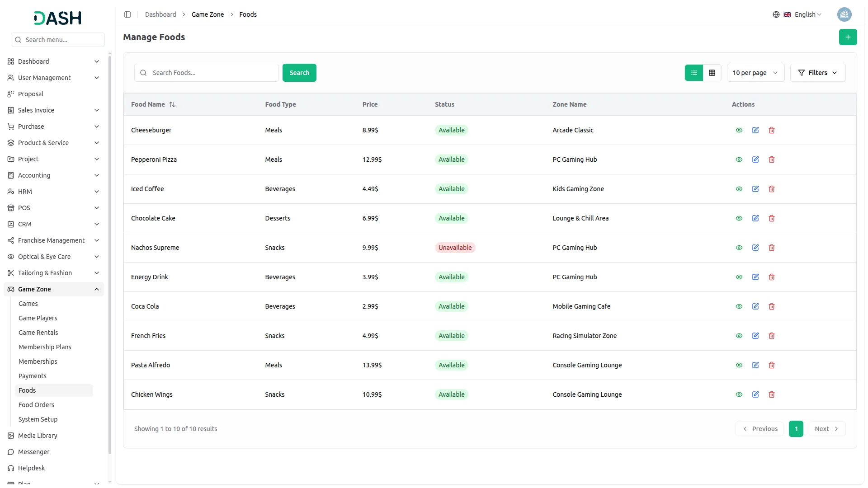
Task: Click the add new food plus button
Action: click(x=848, y=37)
